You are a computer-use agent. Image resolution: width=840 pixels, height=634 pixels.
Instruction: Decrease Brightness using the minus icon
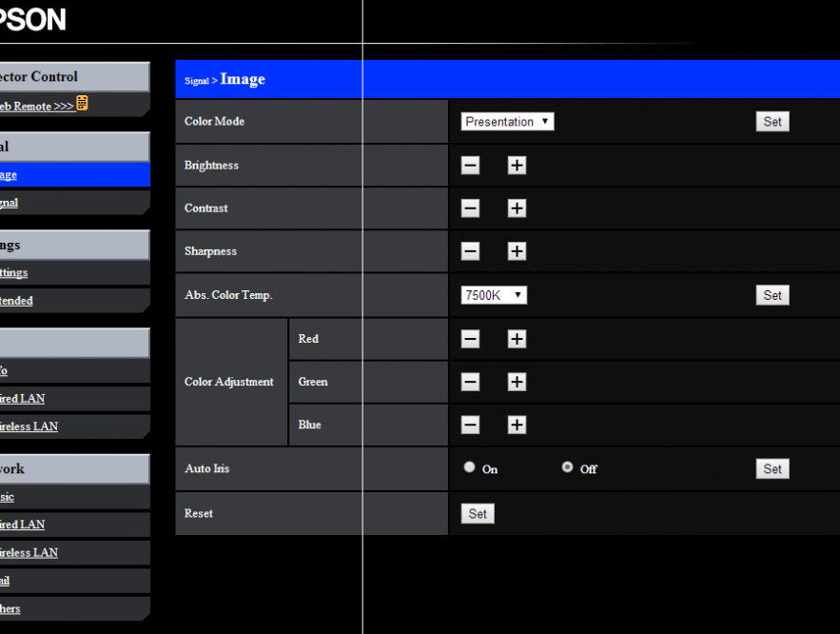coord(470,165)
